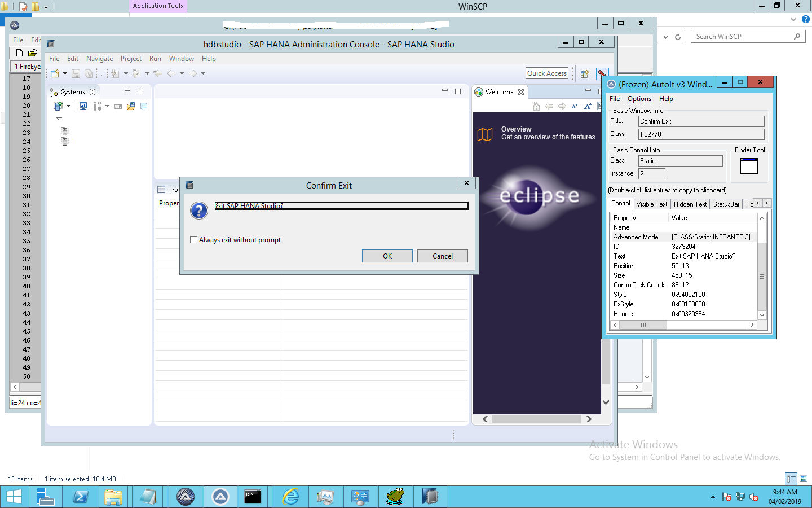Click the Reduce font size icon in Welcome view
Viewport: 812px width, 508px height.
point(575,106)
